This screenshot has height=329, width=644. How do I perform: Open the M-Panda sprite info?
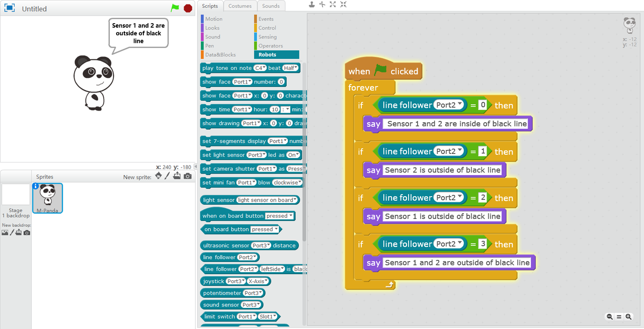click(x=36, y=186)
